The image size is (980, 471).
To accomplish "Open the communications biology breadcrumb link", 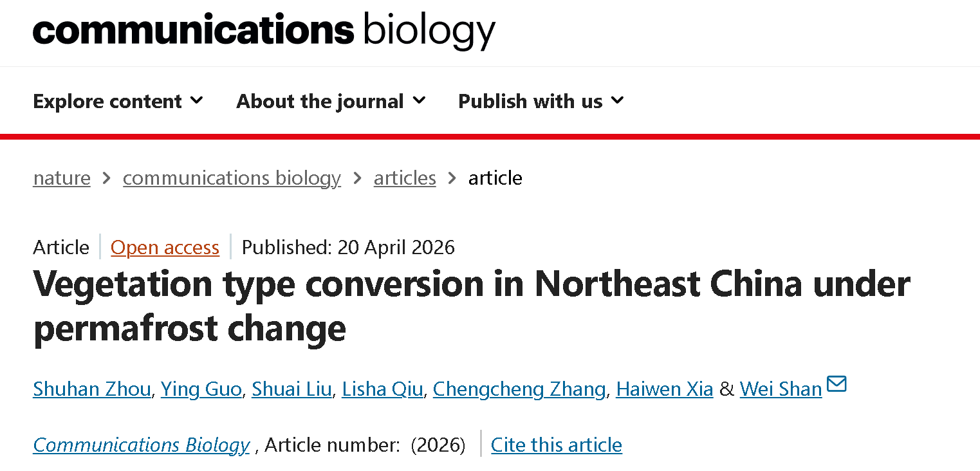I will tap(232, 178).
